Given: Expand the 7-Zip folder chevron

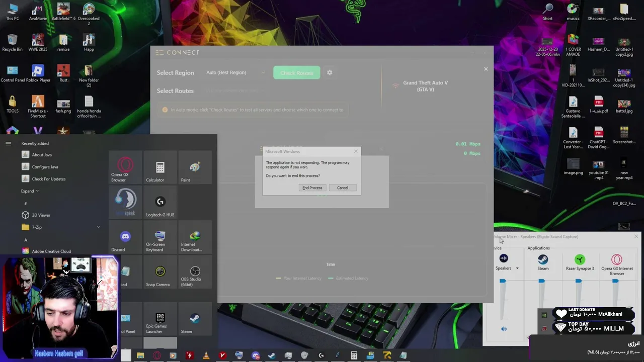Looking at the screenshot, I should (99, 227).
